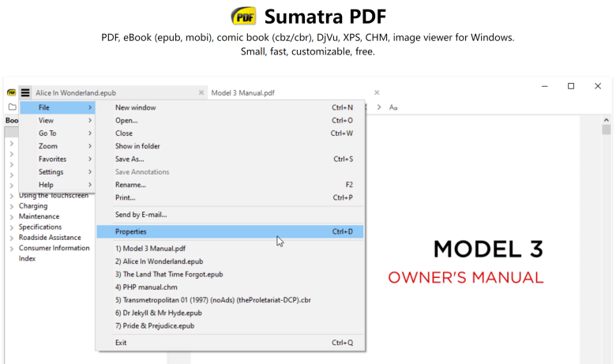Choose Exit from File menu
Screen dimensions: 616x364
point(231,343)
